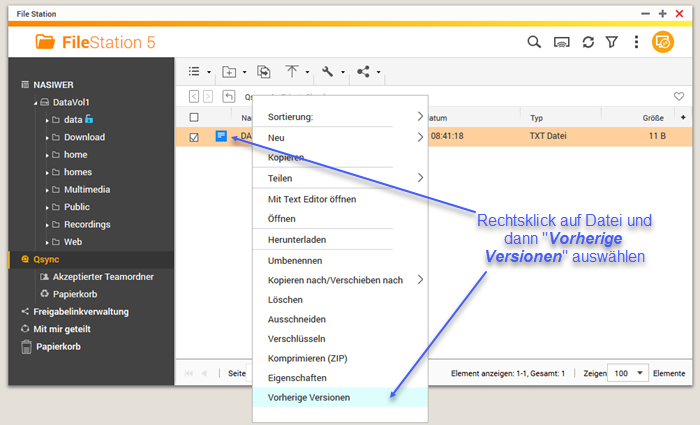Choose Löschen in context menu

340,300
